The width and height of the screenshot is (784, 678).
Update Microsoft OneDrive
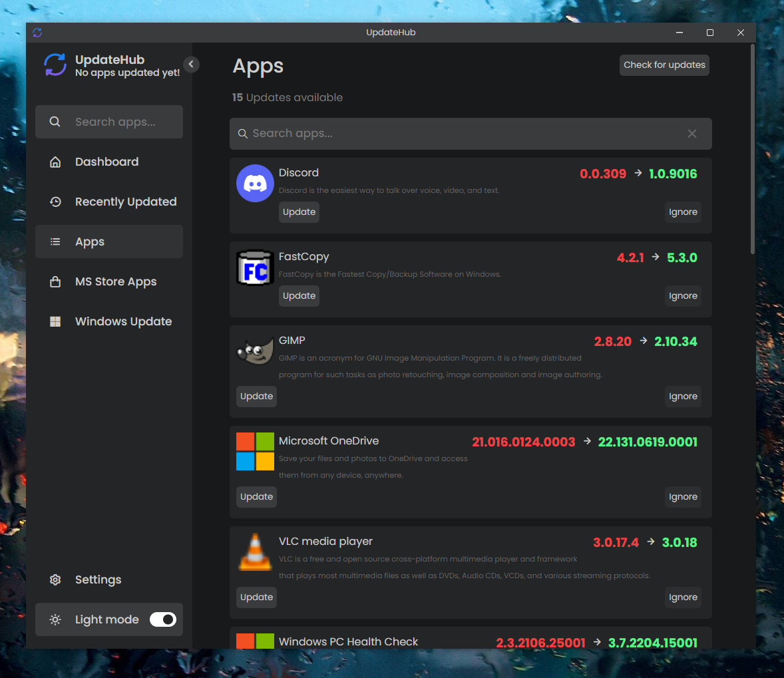click(256, 497)
